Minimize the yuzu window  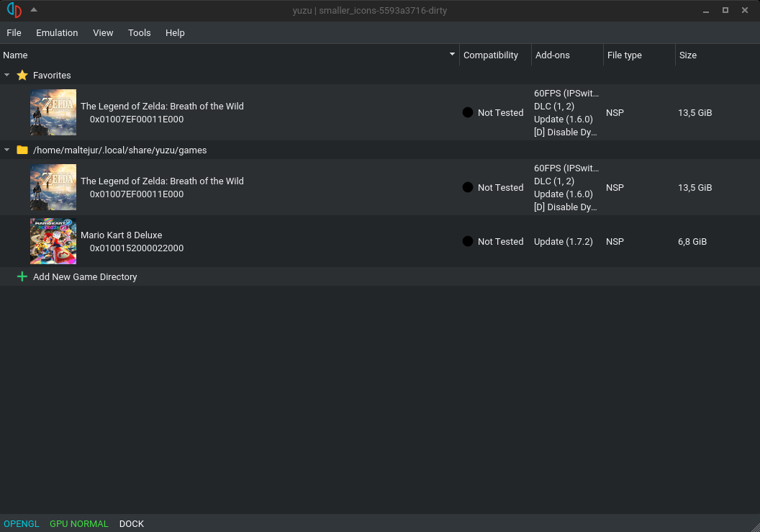pos(706,10)
